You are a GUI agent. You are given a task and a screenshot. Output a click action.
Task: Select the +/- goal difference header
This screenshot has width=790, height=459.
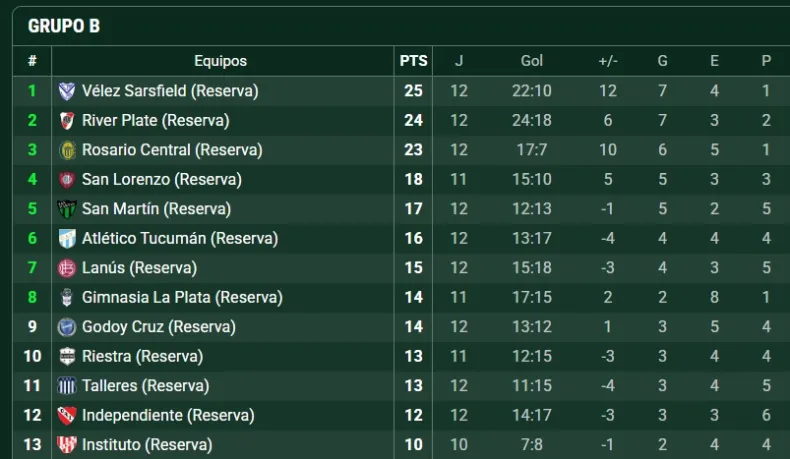[608, 61]
